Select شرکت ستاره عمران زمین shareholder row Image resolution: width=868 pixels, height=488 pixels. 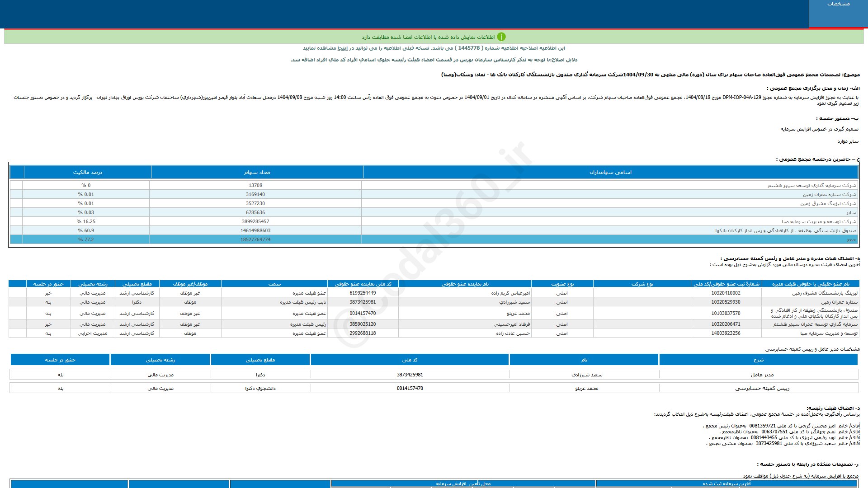click(x=829, y=194)
